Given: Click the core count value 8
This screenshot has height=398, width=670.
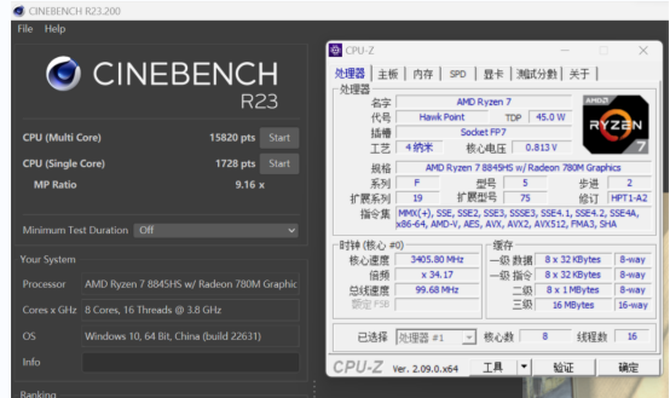Looking at the screenshot, I should (x=545, y=336).
